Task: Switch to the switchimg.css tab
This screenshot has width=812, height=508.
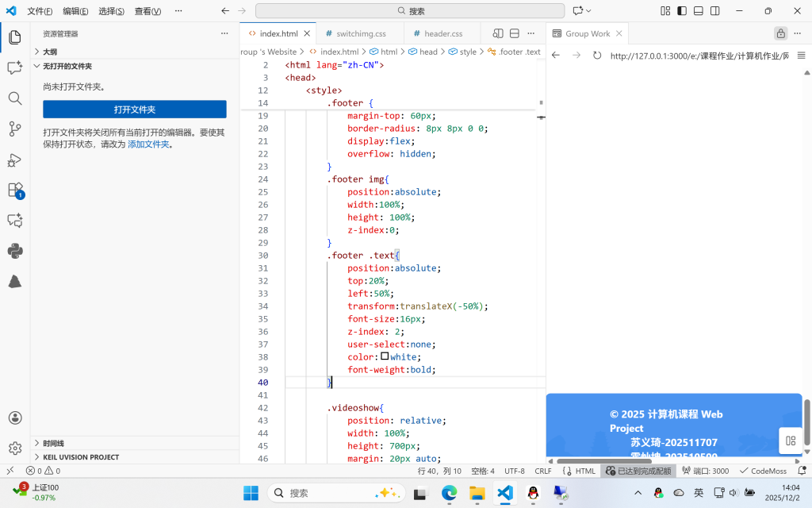Action: tap(360, 34)
